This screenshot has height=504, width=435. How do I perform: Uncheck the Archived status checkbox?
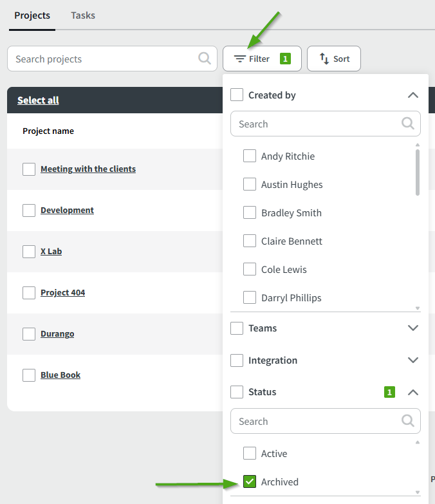[x=250, y=481]
